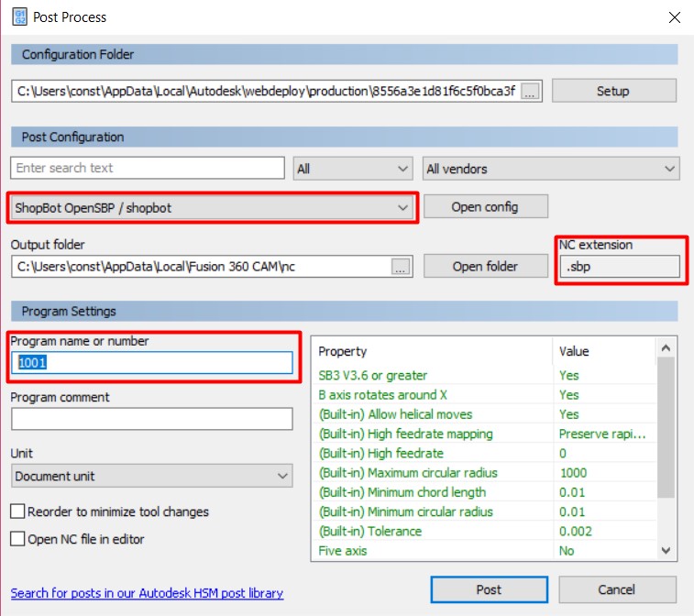Select the Five axis property row
This screenshot has width=694, height=616.
[x=486, y=551]
